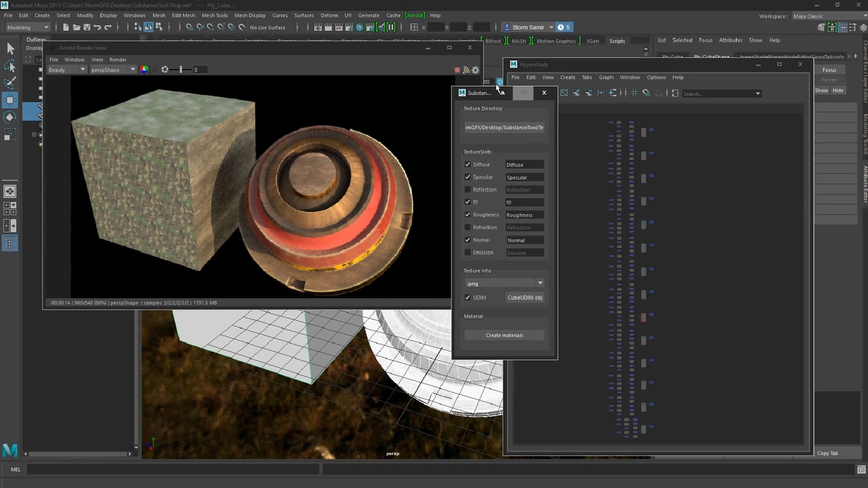
Task: Open the Graph menu in Hypershade
Action: pos(606,77)
